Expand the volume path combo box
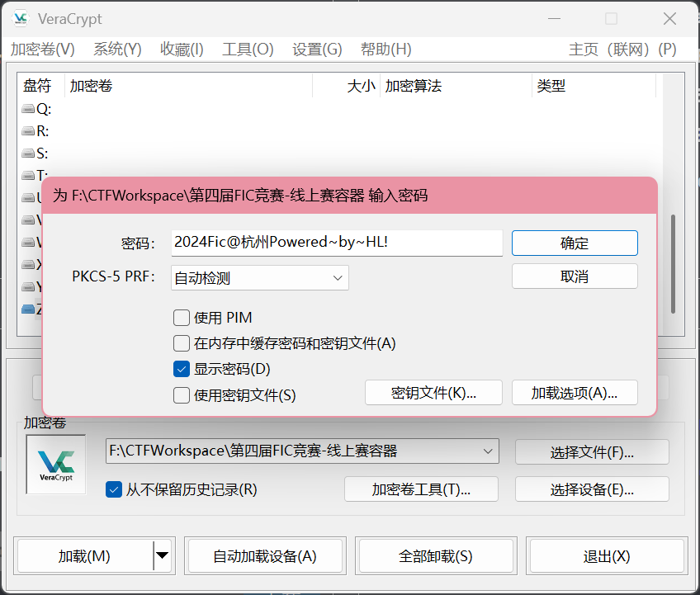Viewport: 700px width, 595px height. click(488, 451)
